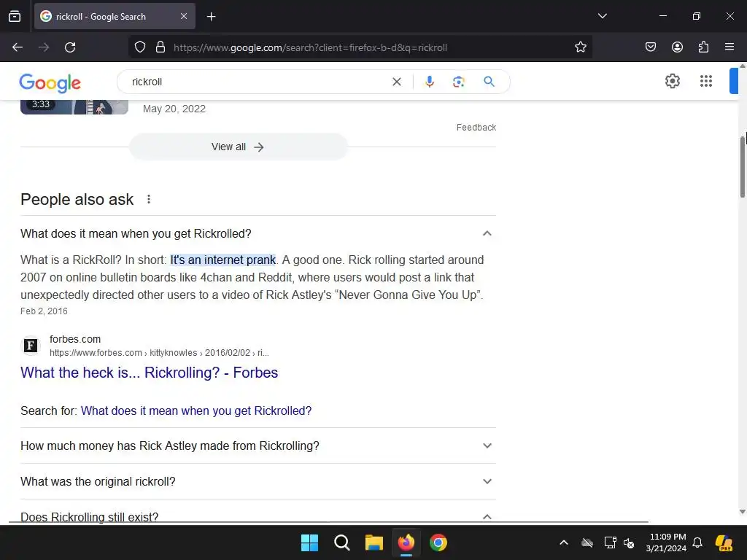Viewport: 747px width, 560px height.
Task: Switch to Firefox in taskbar
Action: click(406, 542)
